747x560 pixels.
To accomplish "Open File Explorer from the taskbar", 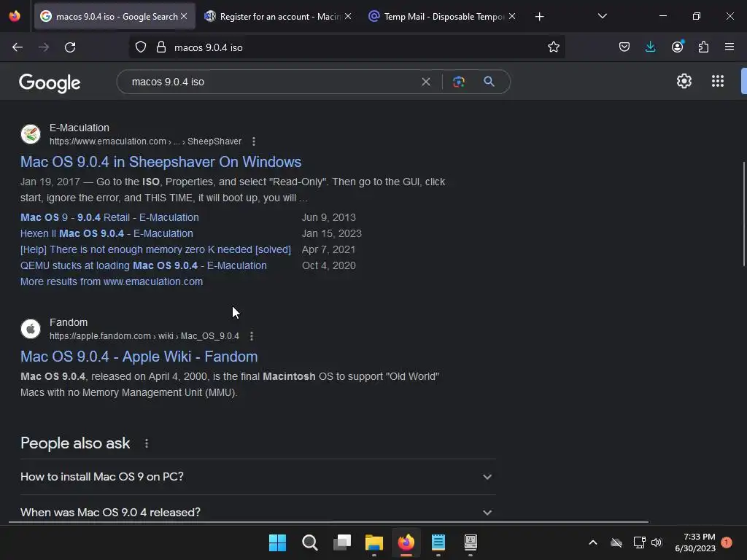I will tap(374, 542).
